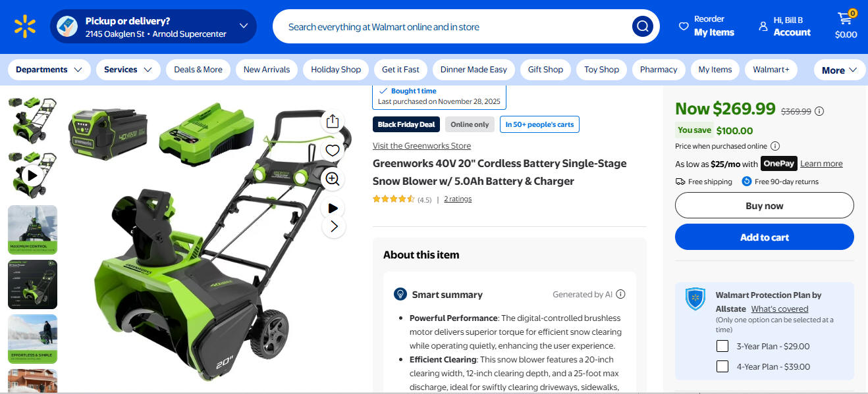868x394 pixels.
Task: Add item to favorites with heart icon
Action: pyautogui.click(x=333, y=151)
